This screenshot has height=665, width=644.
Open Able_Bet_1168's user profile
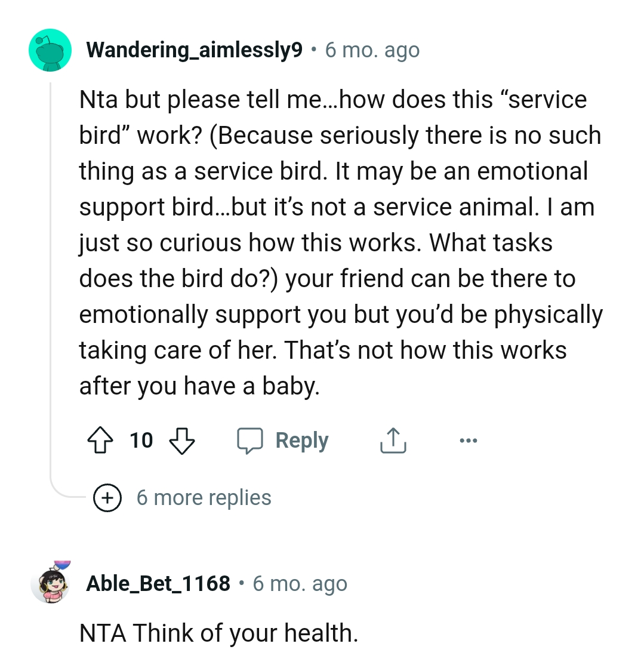click(x=158, y=583)
